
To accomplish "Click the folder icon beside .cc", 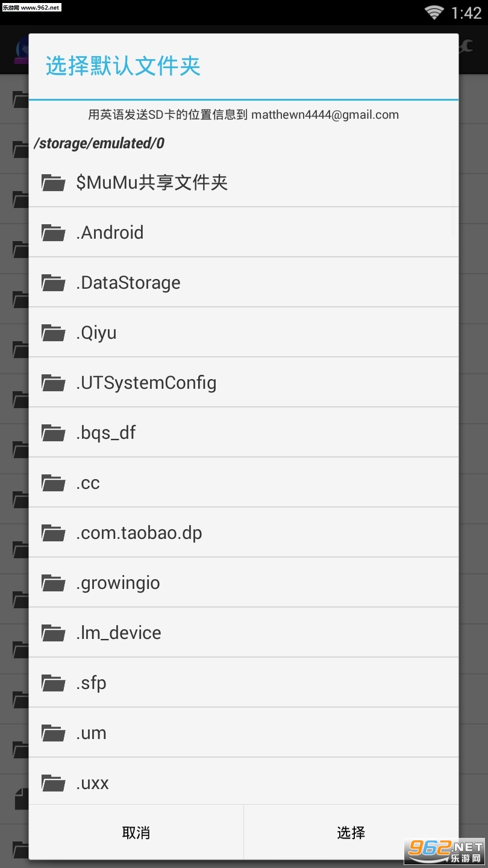I will pyautogui.click(x=54, y=482).
